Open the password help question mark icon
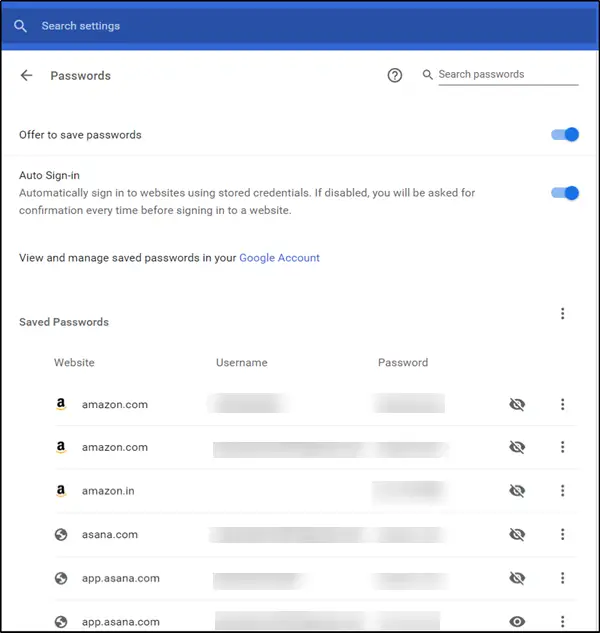Image resolution: width=600 pixels, height=633 pixels. click(x=395, y=76)
